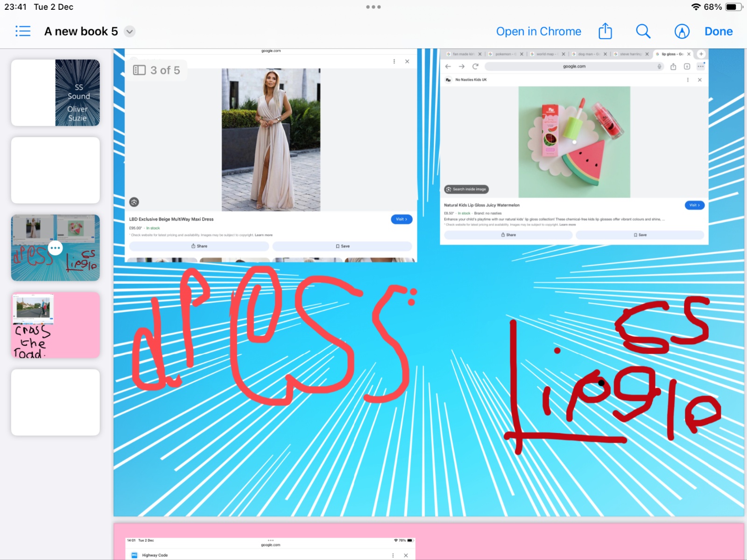The width and height of the screenshot is (747, 560).
Task: Click Search inside image on lip gloss photo
Action: point(466,189)
